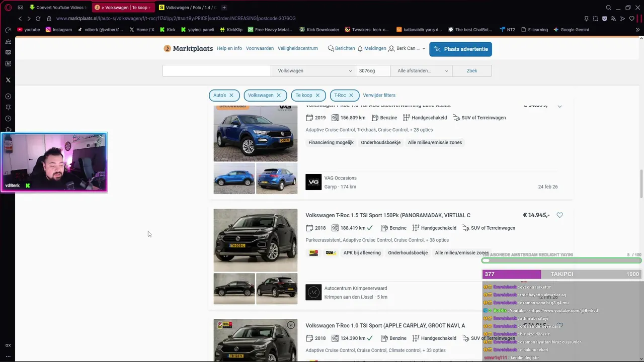Open the NT2 bookmark
644x362 pixels.
click(x=507, y=30)
